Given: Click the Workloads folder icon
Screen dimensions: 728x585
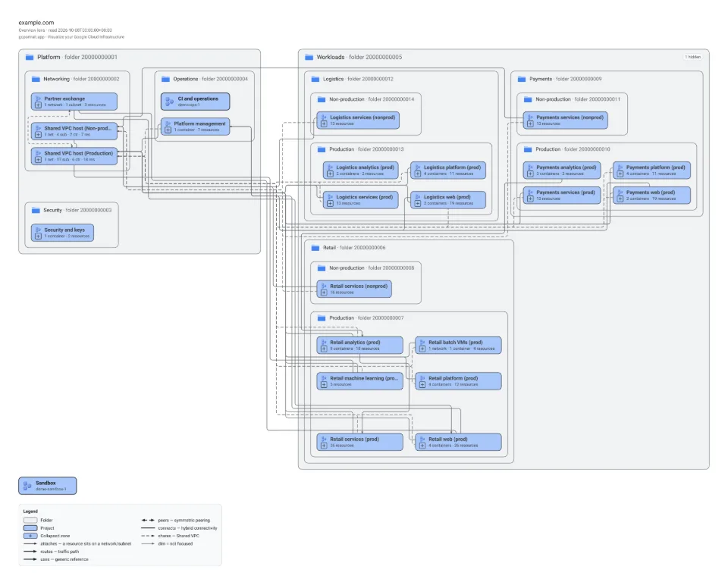Looking at the screenshot, I should tap(309, 57).
